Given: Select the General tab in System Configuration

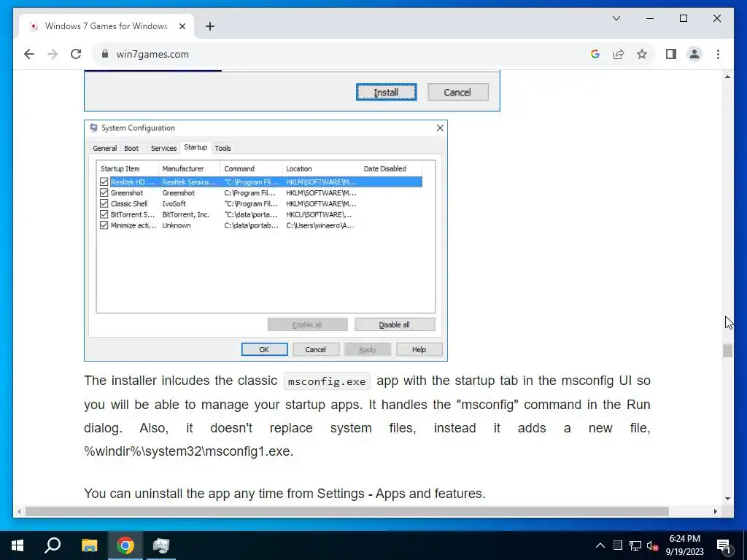Looking at the screenshot, I should tap(105, 148).
